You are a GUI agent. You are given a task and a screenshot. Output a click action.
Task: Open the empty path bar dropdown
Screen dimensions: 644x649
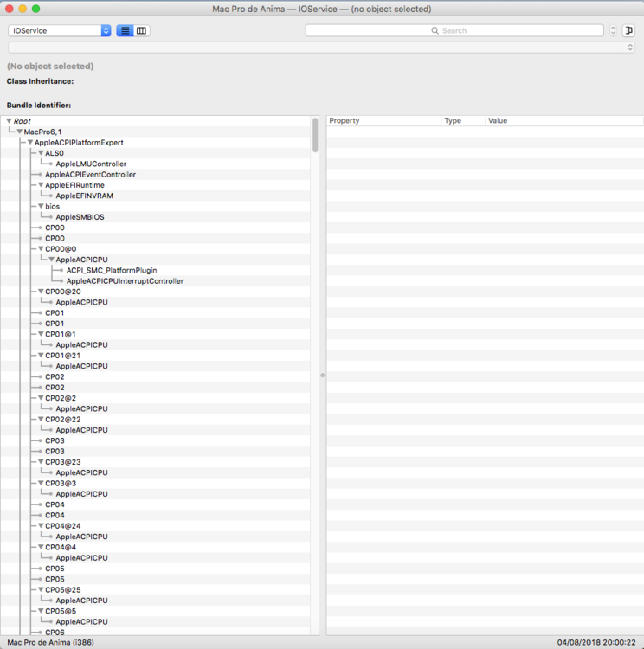coord(319,48)
